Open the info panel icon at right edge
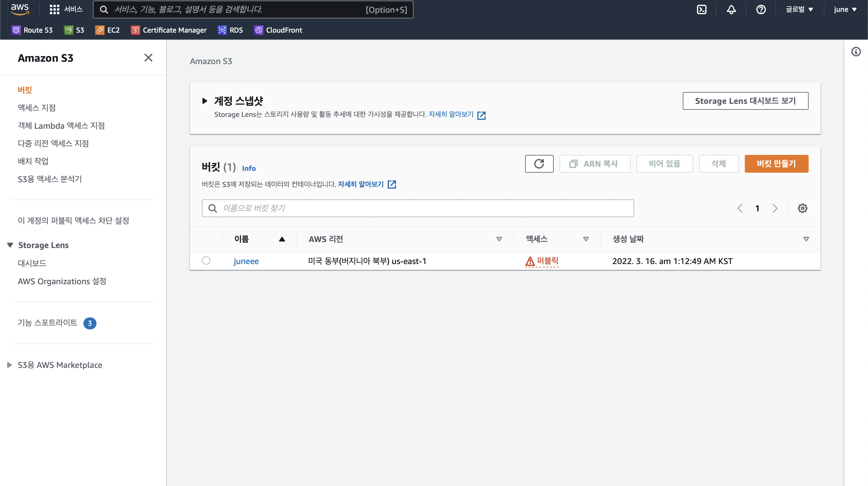868x486 pixels. (856, 52)
